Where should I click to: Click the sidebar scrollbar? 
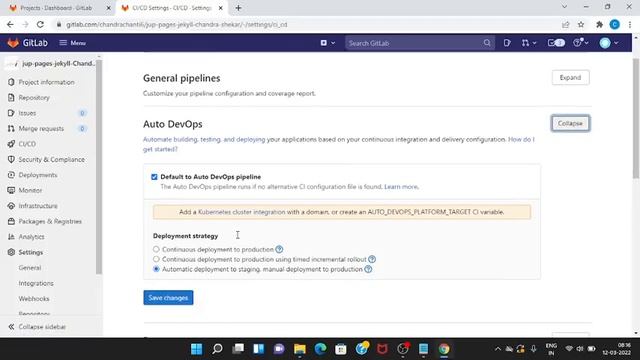tap(99, 167)
